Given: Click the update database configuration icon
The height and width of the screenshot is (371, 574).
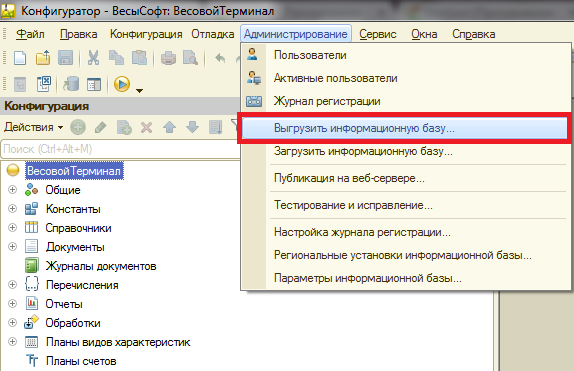Looking at the screenshot, I should point(71,84).
